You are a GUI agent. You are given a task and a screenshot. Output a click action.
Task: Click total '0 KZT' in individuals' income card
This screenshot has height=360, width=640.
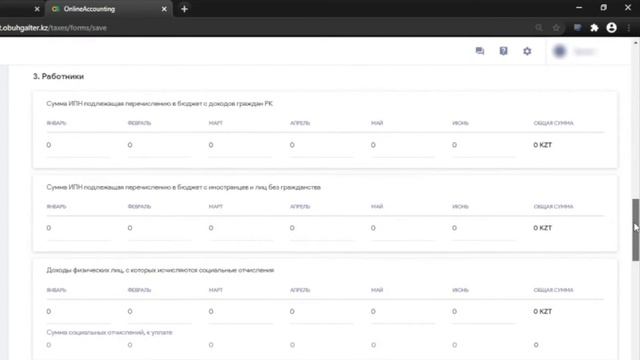point(542,311)
